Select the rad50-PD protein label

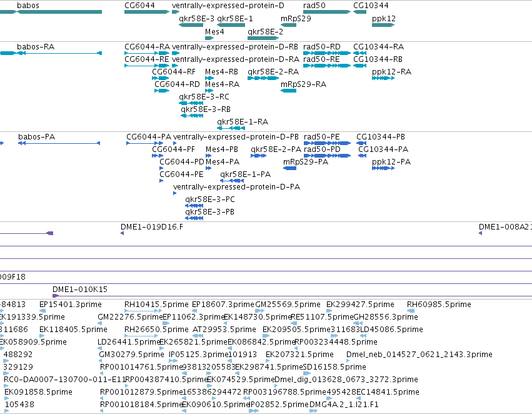point(322,149)
